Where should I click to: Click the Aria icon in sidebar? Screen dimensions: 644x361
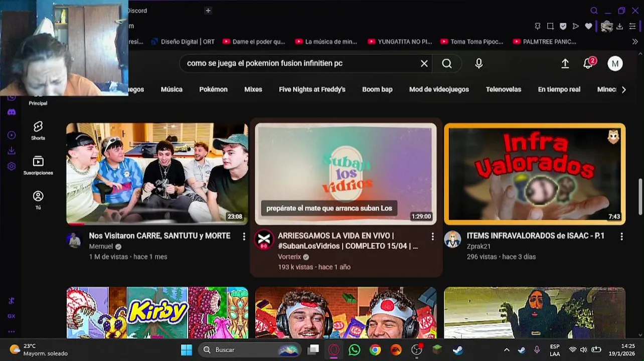click(12, 301)
